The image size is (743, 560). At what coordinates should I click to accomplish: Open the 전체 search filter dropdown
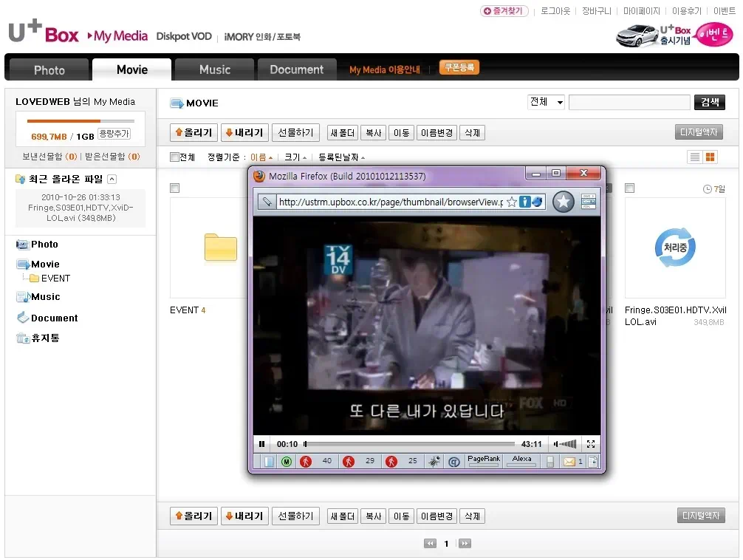click(545, 102)
